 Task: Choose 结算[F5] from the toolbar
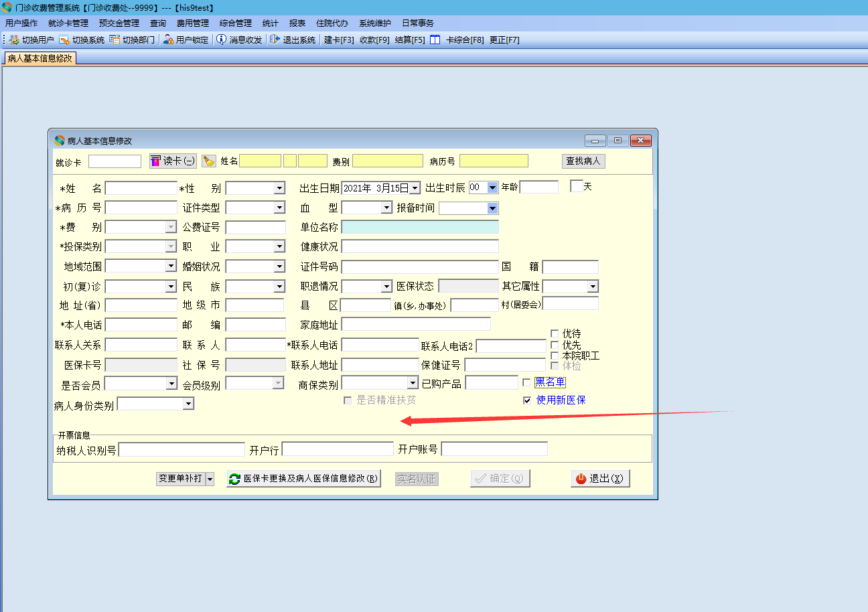pos(410,40)
